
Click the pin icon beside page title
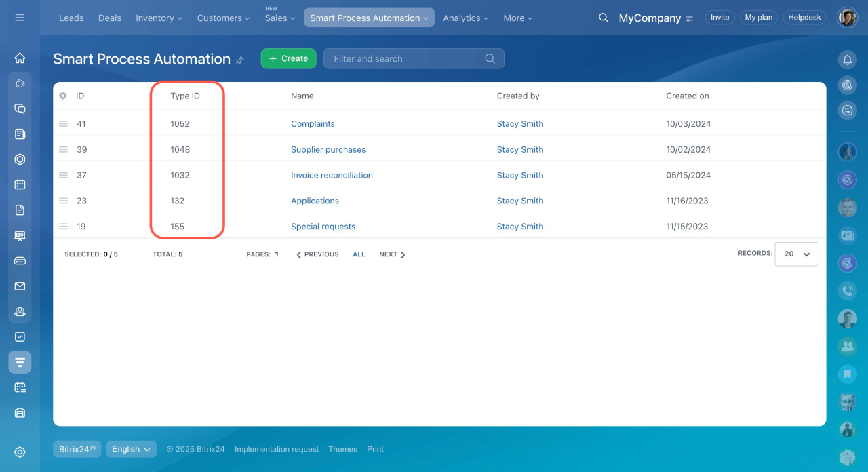[240, 60]
